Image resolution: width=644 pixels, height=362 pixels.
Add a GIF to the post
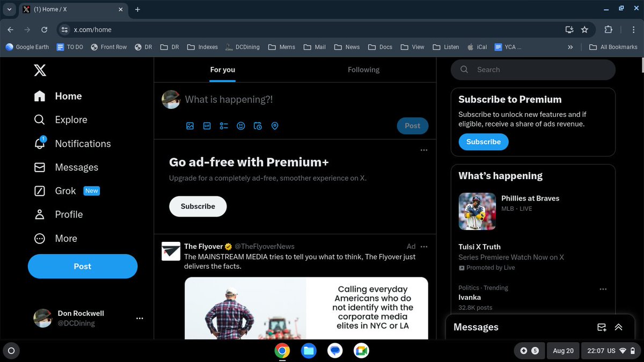pyautogui.click(x=207, y=125)
